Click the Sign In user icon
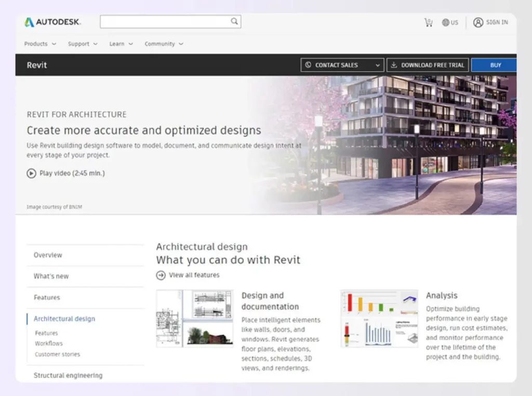The width and height of the screenshot is (532, 396). click(x=478, y=22)
